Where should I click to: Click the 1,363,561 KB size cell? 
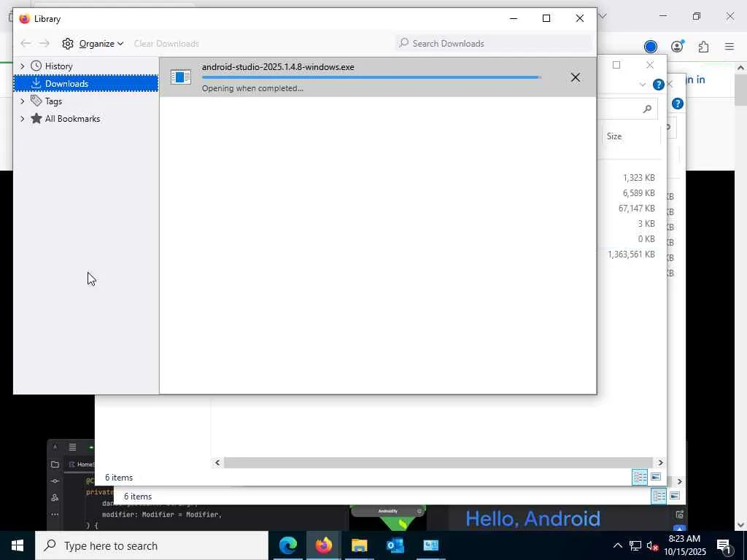(631, 254)
